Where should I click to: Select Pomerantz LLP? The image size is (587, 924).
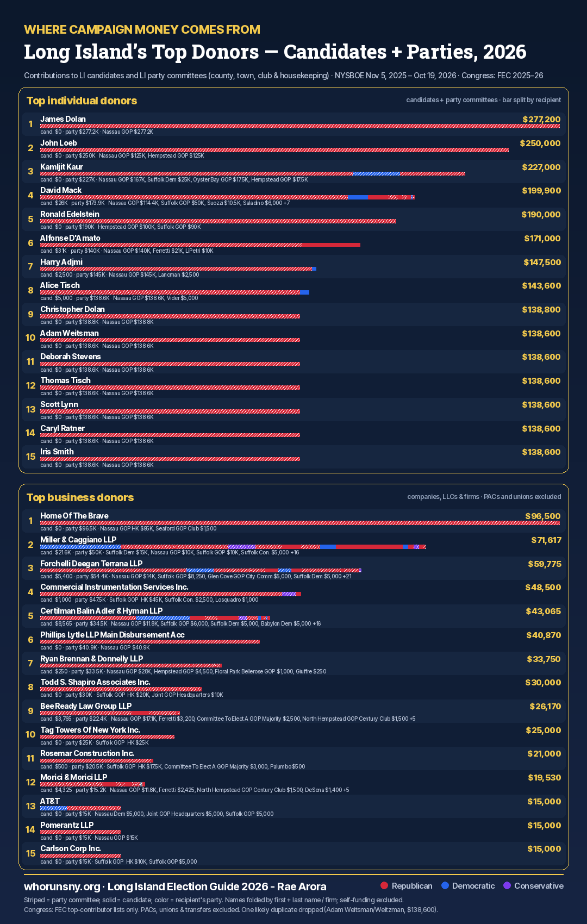[x=67, y=825]
